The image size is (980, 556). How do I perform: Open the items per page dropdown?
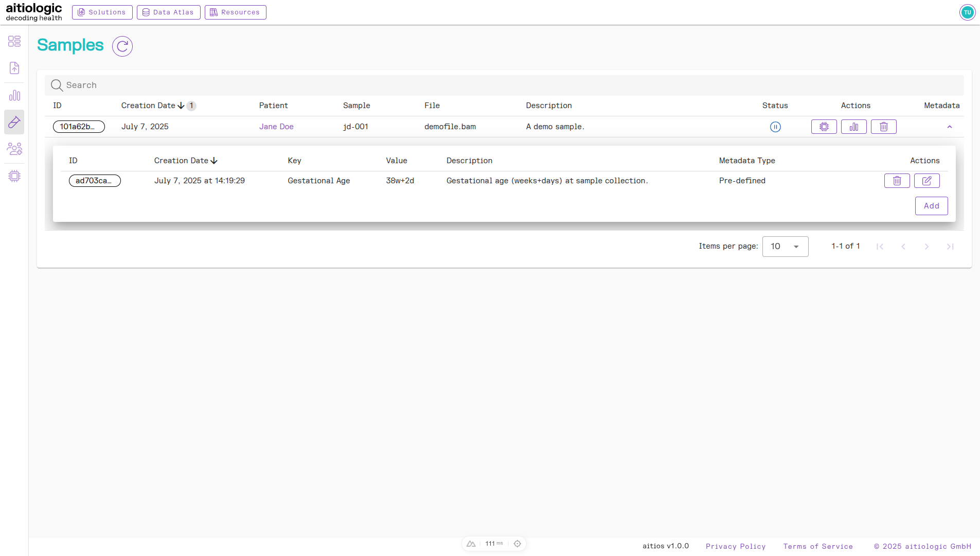(x=785, y=247)
